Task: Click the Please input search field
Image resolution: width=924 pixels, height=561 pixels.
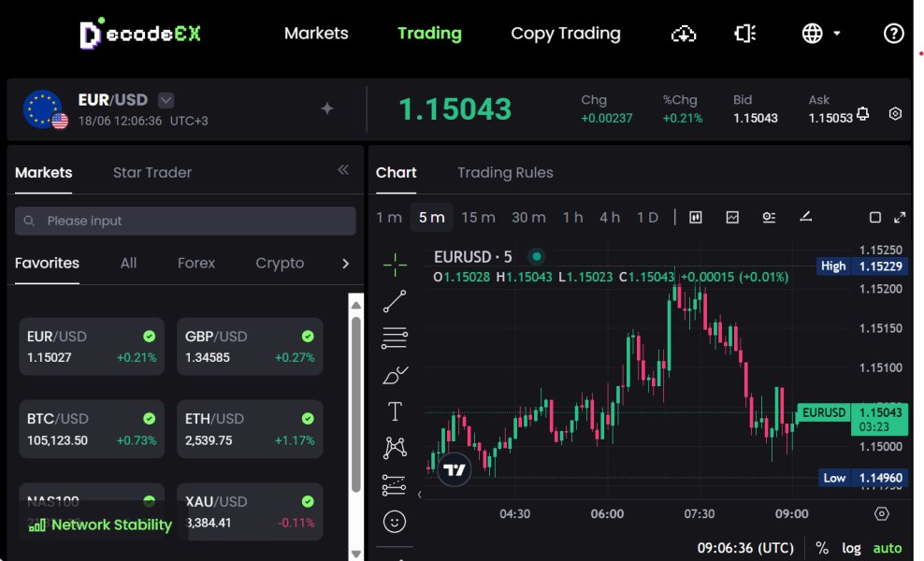Action: tap(185, 221)
